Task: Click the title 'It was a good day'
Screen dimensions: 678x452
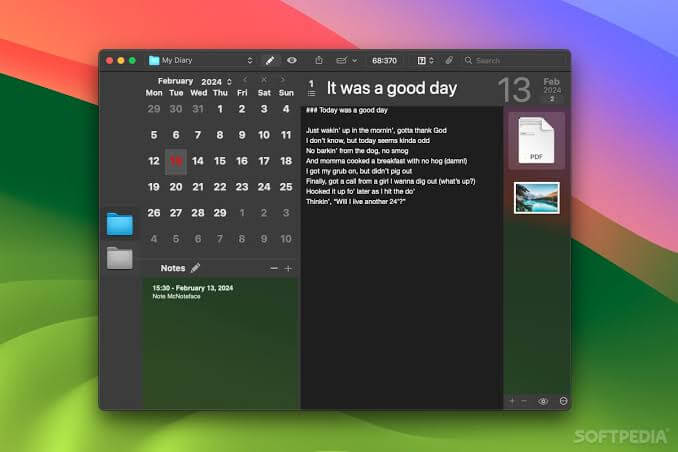Action: click(392, 88)
